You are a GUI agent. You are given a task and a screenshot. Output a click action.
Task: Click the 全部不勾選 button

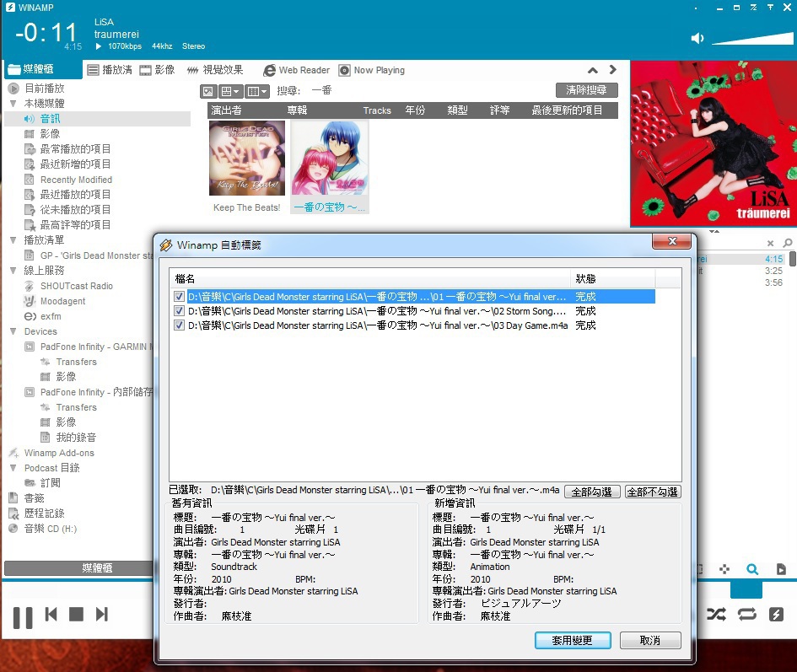click(653, 492)
